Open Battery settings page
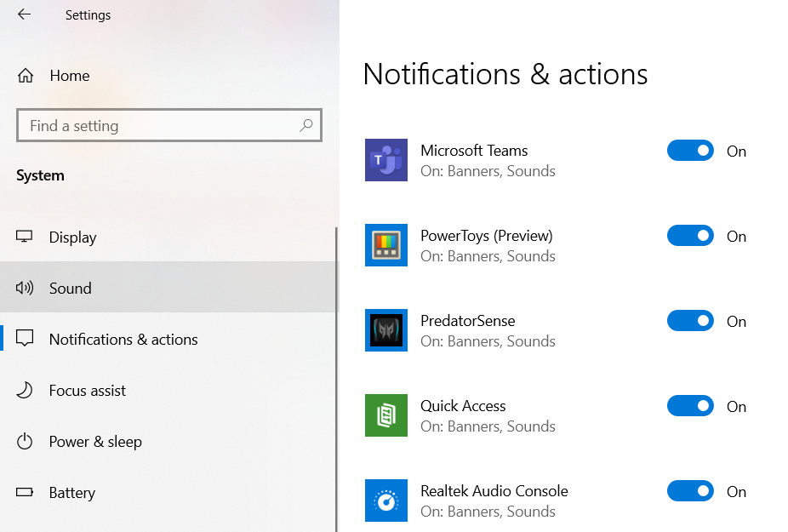 [168, 492]
